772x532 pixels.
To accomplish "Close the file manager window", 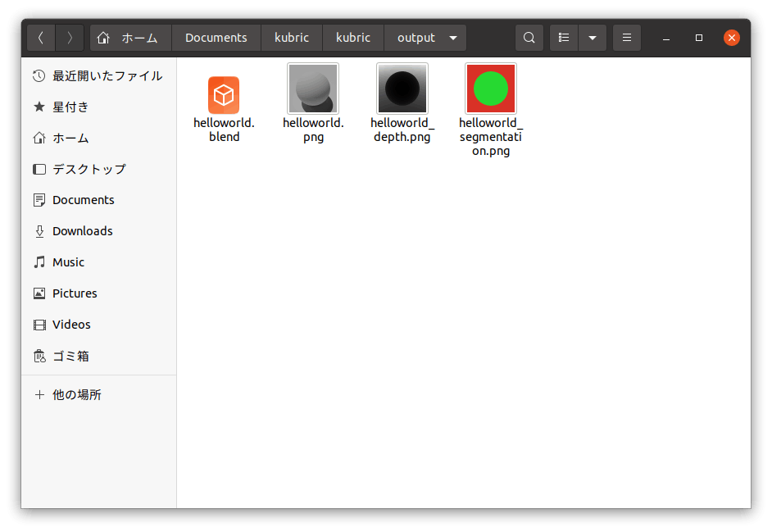I will coord(732,38).
